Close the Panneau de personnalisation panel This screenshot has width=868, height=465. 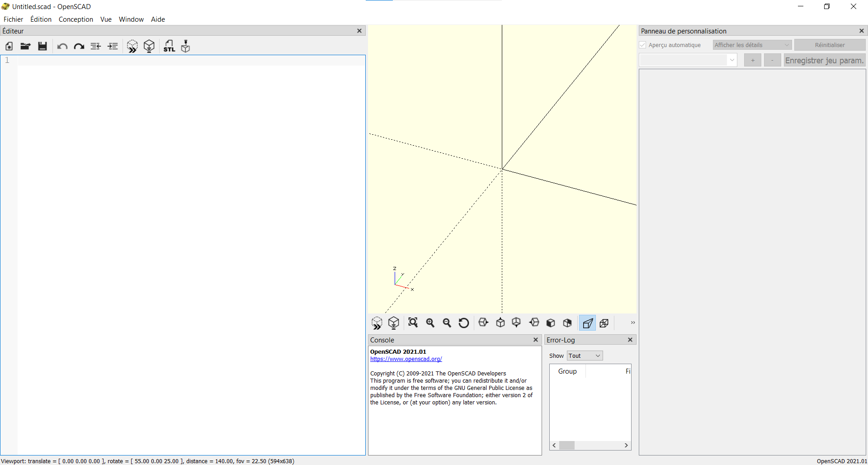(862, 31)
